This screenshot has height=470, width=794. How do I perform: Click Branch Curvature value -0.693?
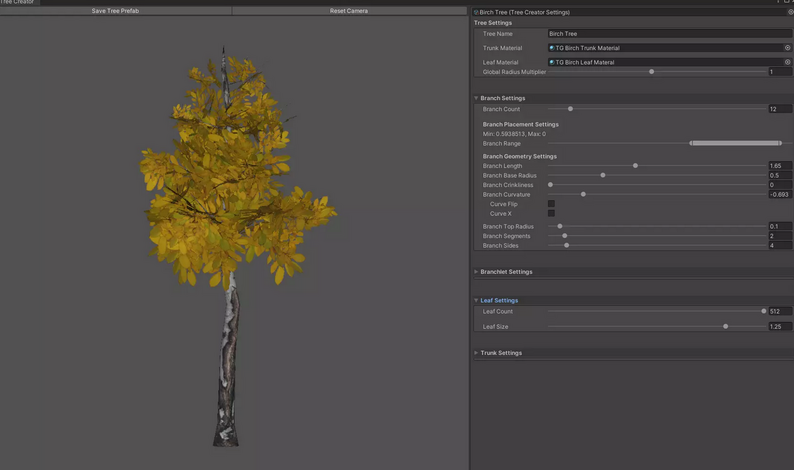tap(780, 194)
